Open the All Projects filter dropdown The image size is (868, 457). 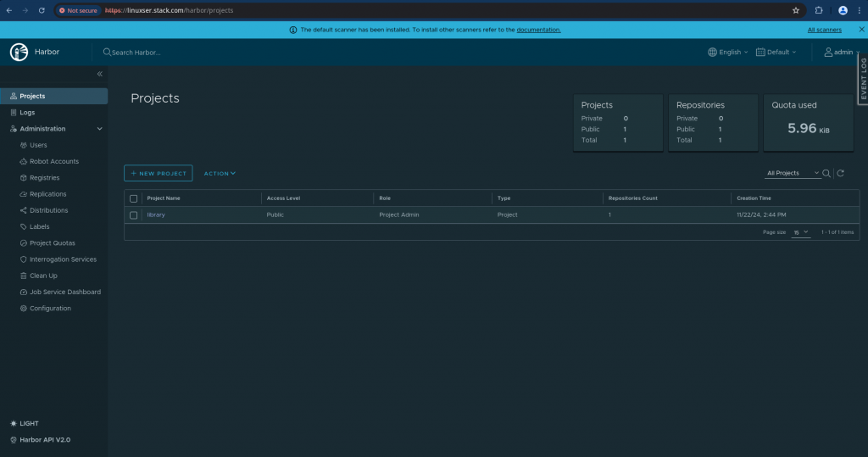click(x=793, y=173)
